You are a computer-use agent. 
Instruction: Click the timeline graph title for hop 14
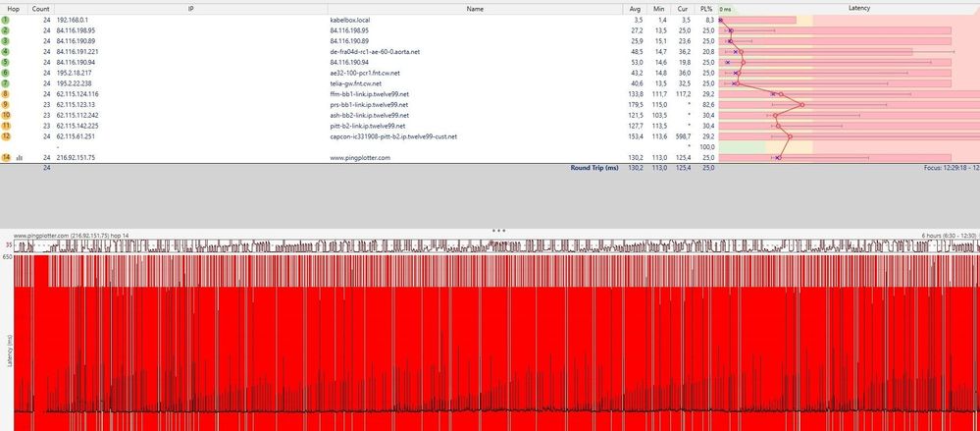point(72,236)
